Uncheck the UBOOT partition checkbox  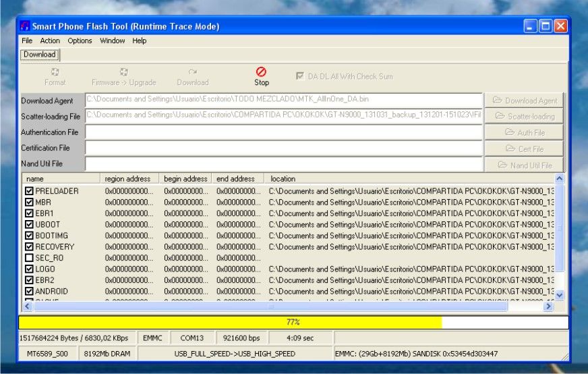[x=29, y=225]
